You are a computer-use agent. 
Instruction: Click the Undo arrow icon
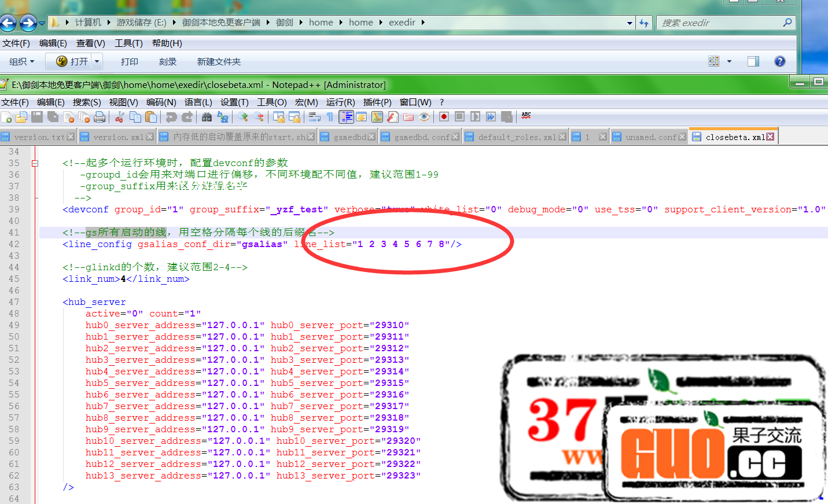pyautogui.click(x=171, y=117)
